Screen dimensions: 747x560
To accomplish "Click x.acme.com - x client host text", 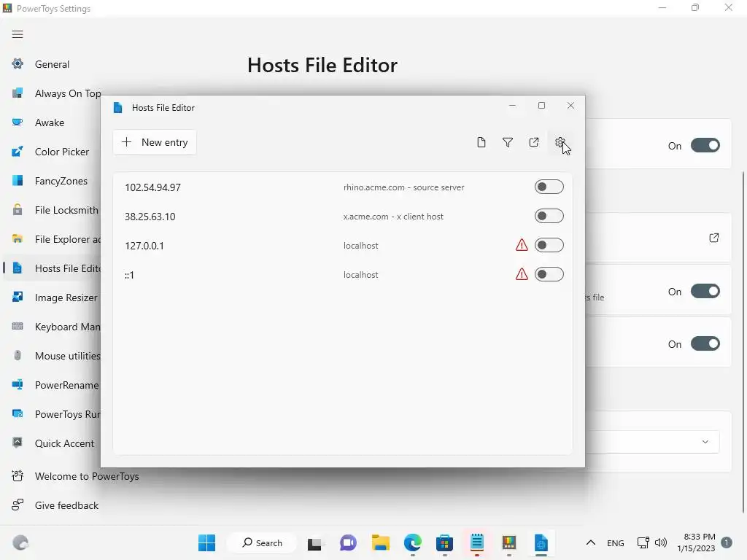I will point(393,216).
